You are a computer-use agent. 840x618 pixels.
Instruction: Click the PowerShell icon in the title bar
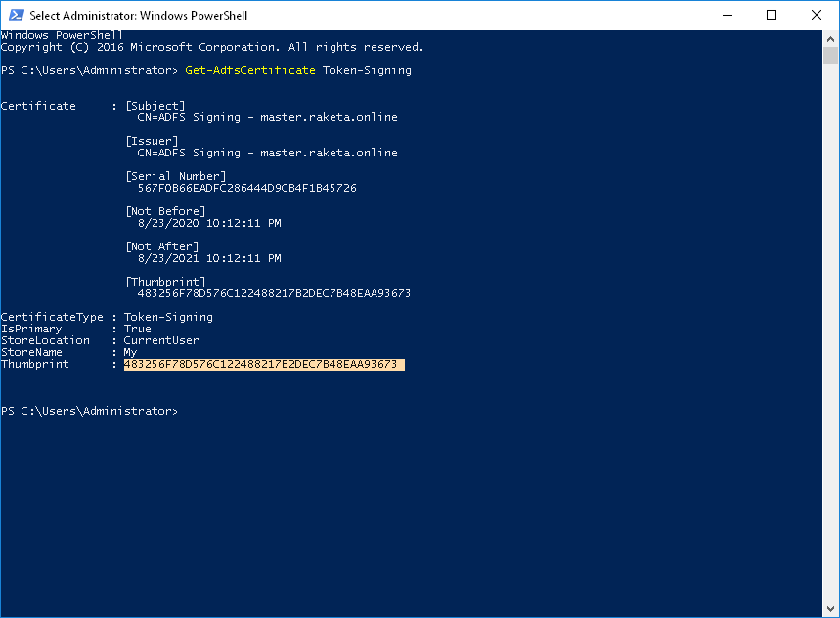pos(15,16)
